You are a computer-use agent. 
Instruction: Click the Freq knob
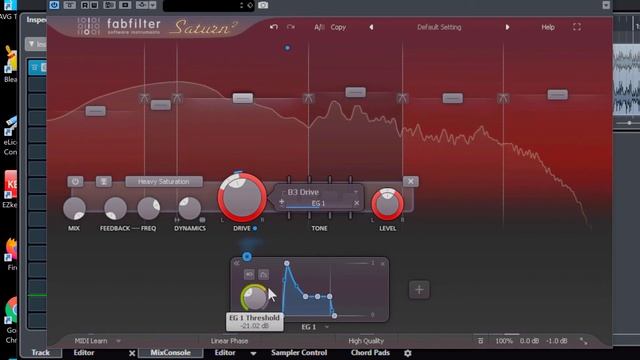click(x=149, y=208)
